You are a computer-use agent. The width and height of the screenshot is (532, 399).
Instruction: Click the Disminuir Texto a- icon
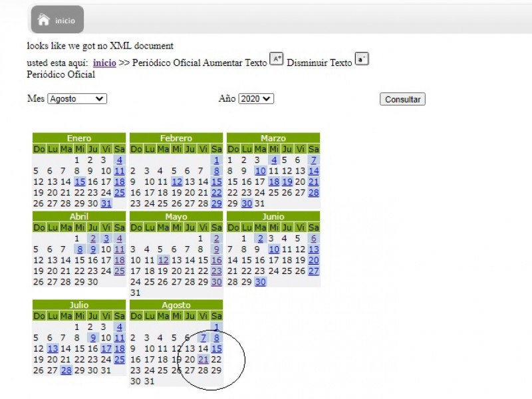click(362, 59)
